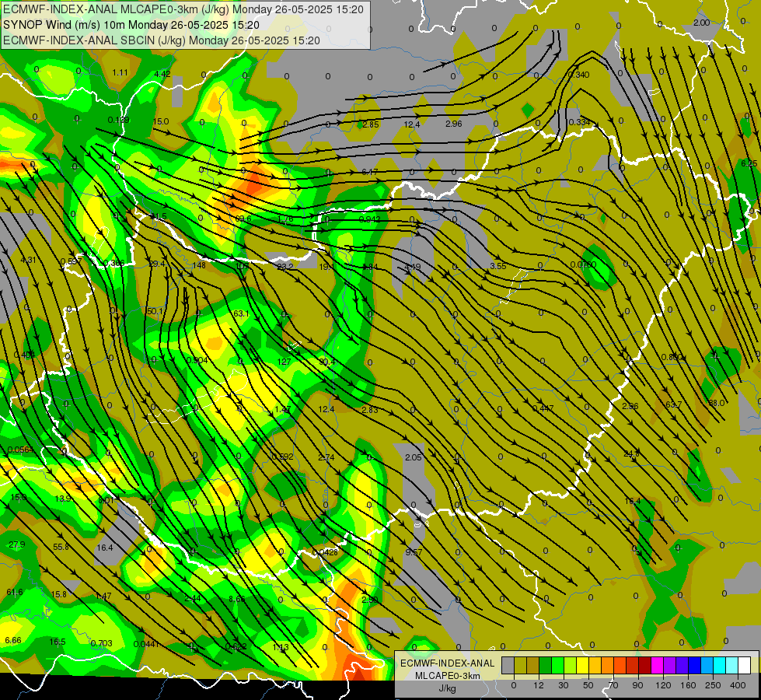Click the map value 8.66
761x700 pixels.
tap(237, 600)
